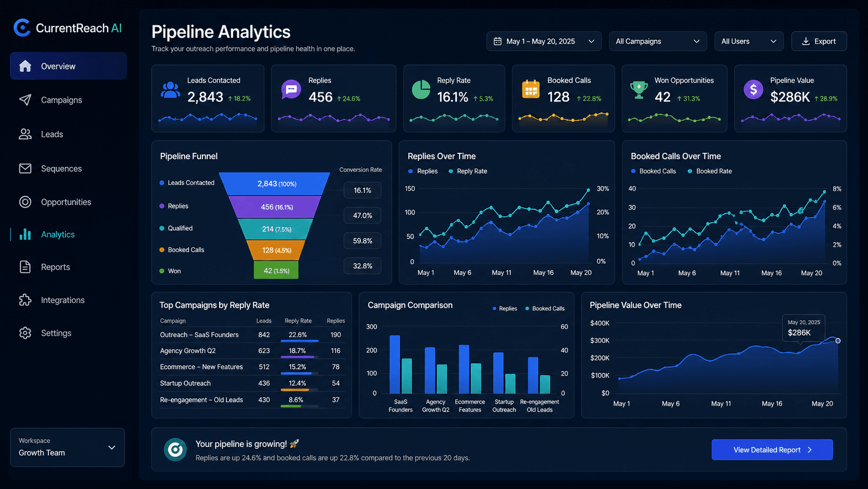
Task: Expand the Growth Team workspace selector
Action: point(67,447)
